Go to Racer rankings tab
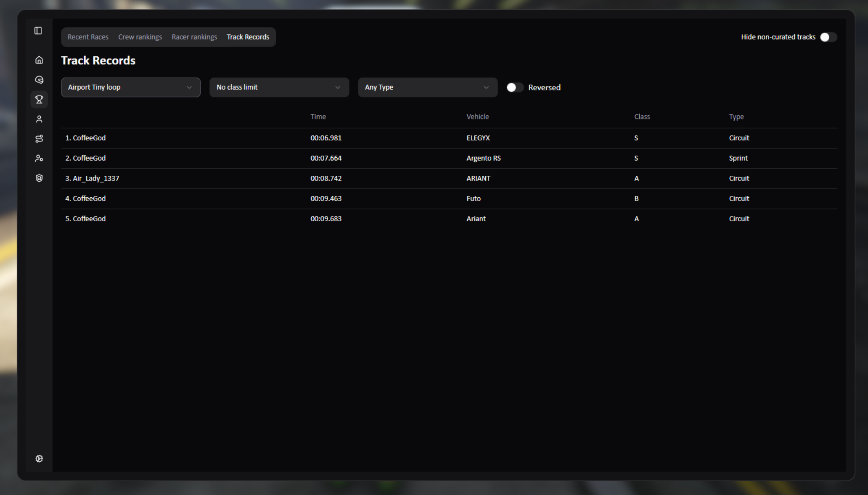The image size is (868, 495). (x=194, y=37)
